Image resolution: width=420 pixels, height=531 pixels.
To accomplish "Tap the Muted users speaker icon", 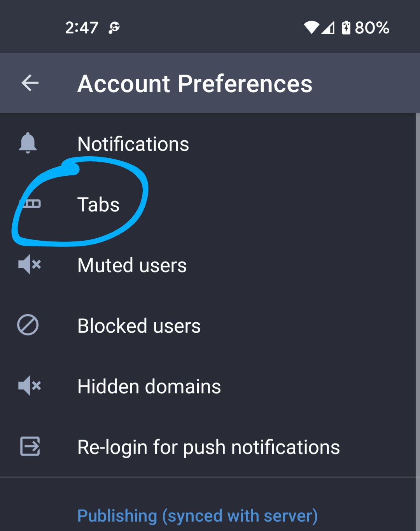I will pyautogui.click(x=29, y=265).
